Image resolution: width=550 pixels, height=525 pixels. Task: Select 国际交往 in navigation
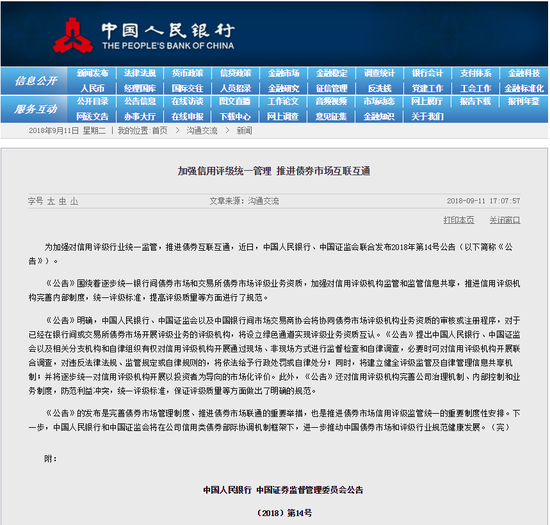[188, 88]
